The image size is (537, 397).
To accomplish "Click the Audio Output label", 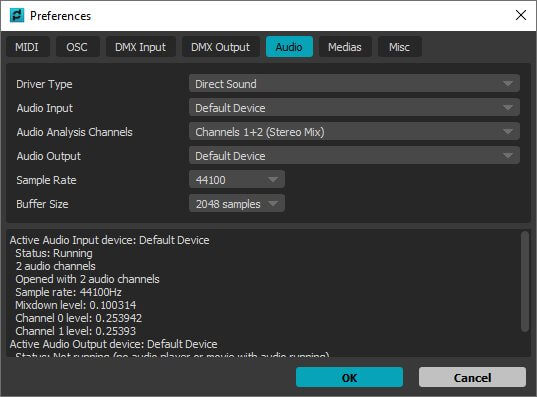I will tap(49, 156).
